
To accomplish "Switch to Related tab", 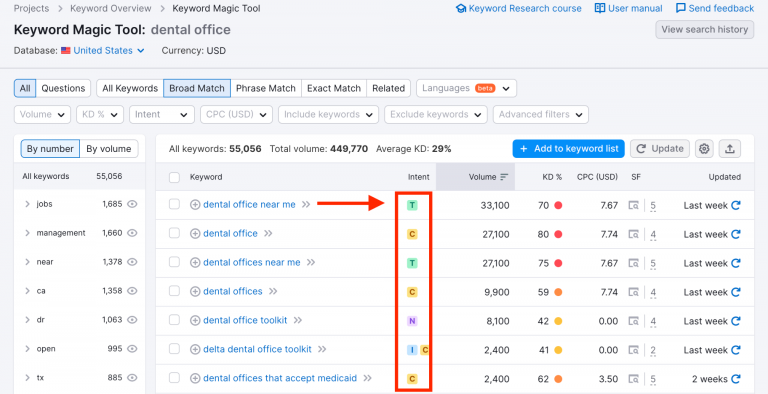I will coord(388,88).
